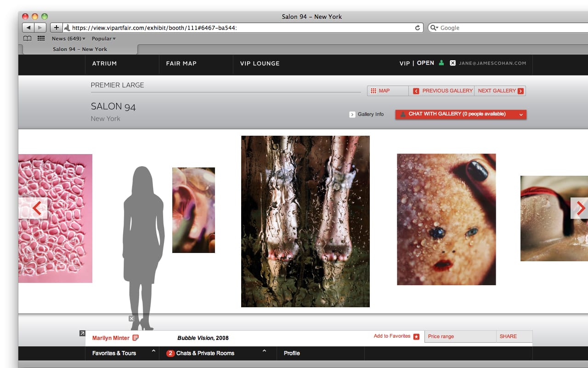The width and height of the screenshot is (588, 368).
Task: Click the Previous Gallery left arrow icon
Action: click(x=416, y=91)
